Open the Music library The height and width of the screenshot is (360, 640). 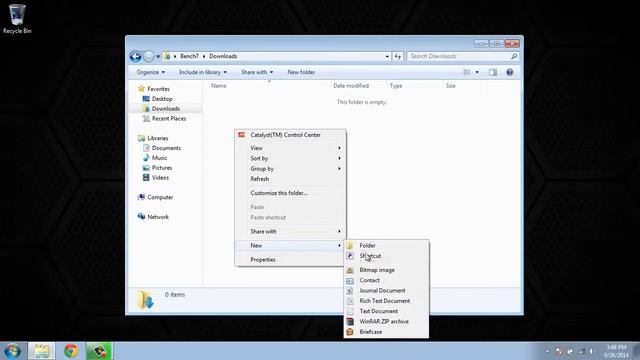[x=155, y=158]
